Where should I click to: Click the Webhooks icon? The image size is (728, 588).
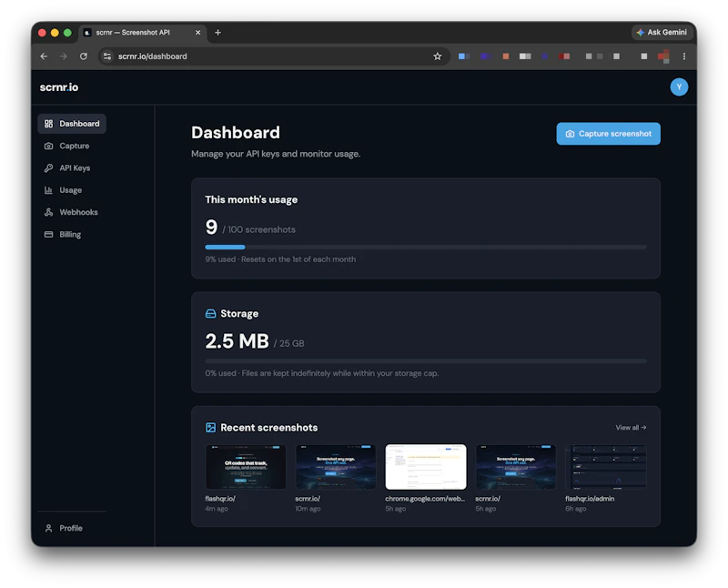click(x=49, y=212)
